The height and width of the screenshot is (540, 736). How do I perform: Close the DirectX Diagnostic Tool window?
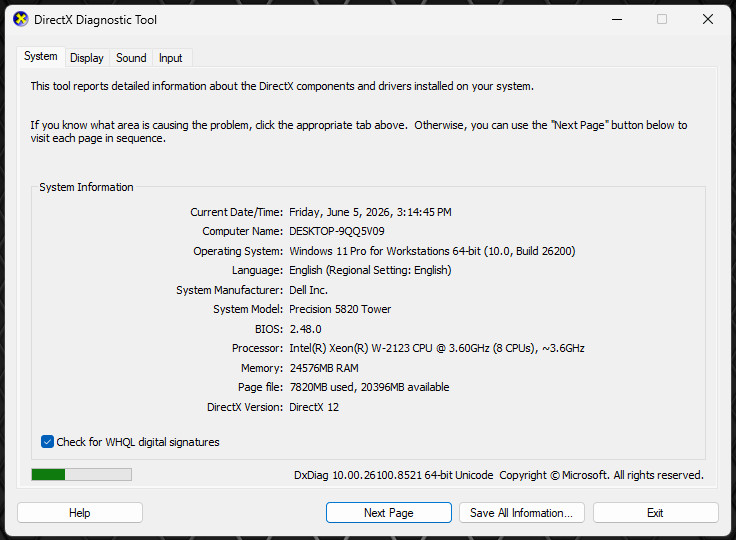(708, 19)
